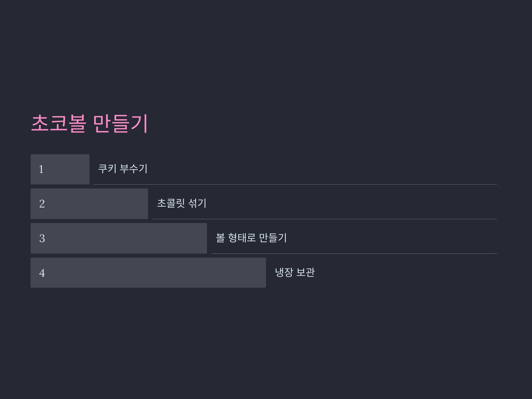Select the gray bar for step 1

(x=60, y=169)
